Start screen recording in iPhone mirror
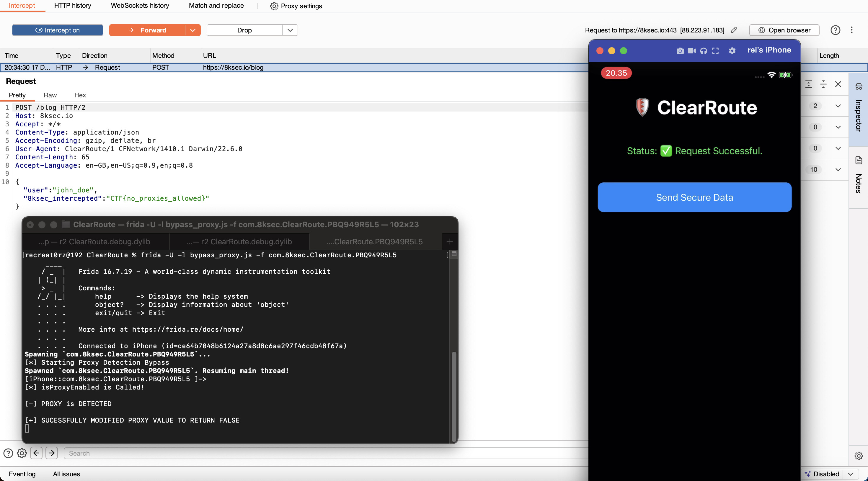 point(691,51)
